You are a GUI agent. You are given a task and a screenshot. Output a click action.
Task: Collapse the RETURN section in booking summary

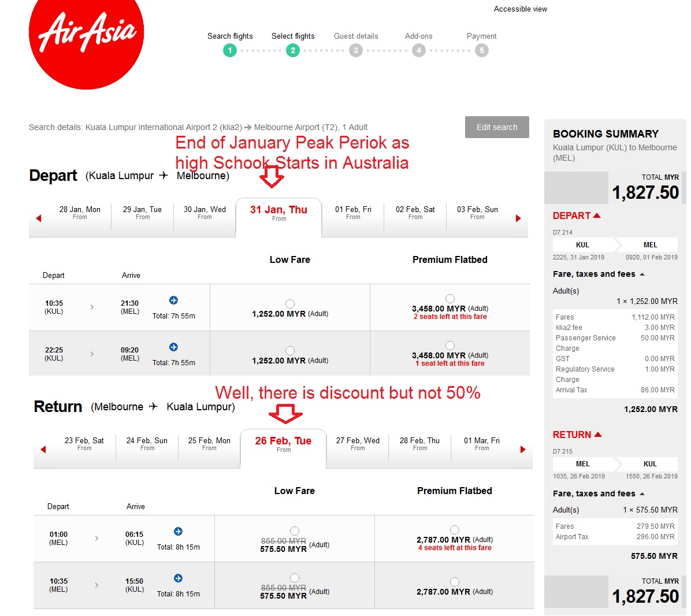point(598,435)
